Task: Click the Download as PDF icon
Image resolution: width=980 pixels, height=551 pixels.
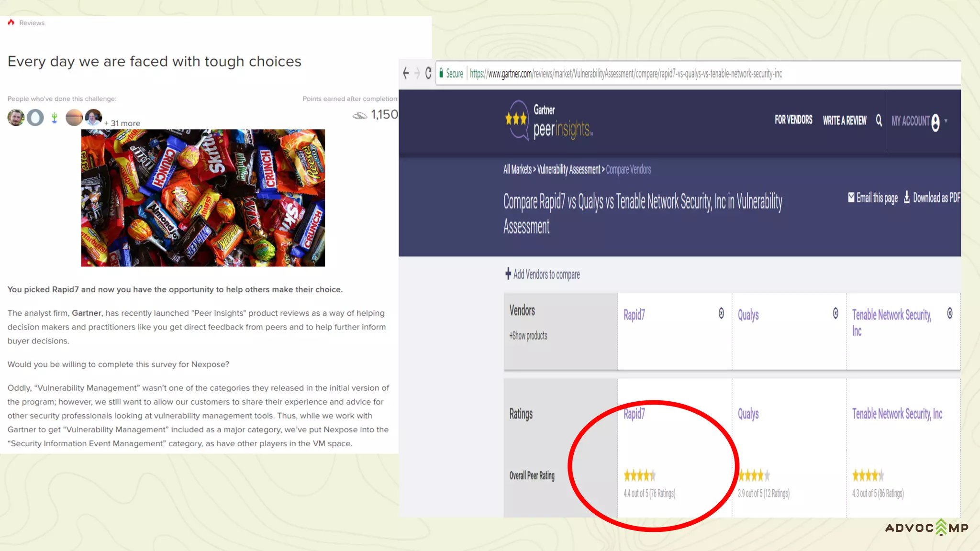Action: 907,198
